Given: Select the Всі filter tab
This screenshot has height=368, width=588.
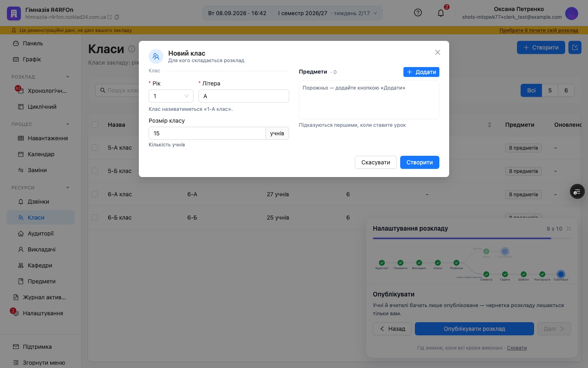Looking at the screenshot, I should (531, 90).
